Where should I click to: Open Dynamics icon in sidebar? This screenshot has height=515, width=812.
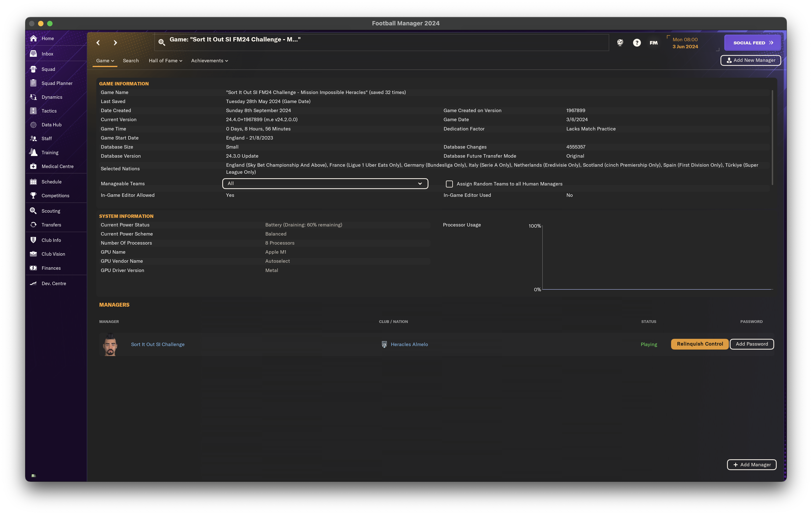click(x=33, y=97)
